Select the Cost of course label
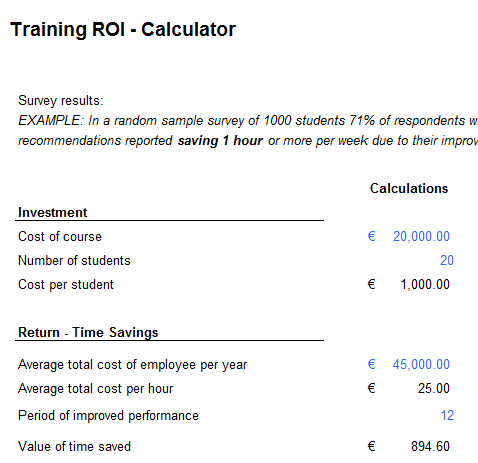This screenshot has width=478, height=463. tap(60, 237)
